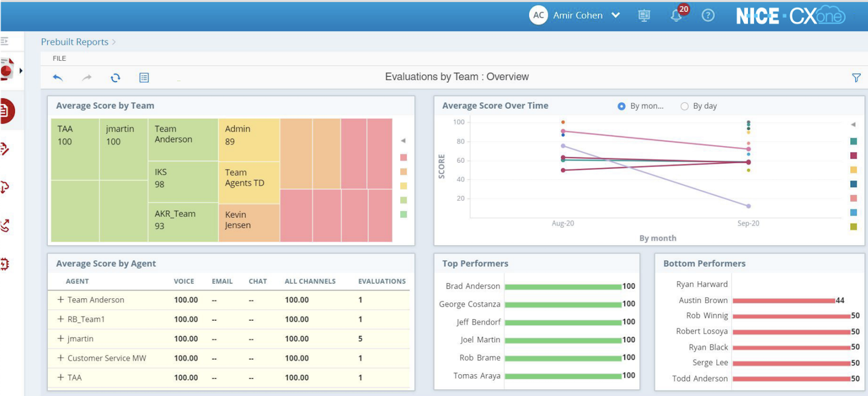The height and width of the screenshot is (396, 868).
Task: Sort by the VOICE column header
Action: pos(184,281)
